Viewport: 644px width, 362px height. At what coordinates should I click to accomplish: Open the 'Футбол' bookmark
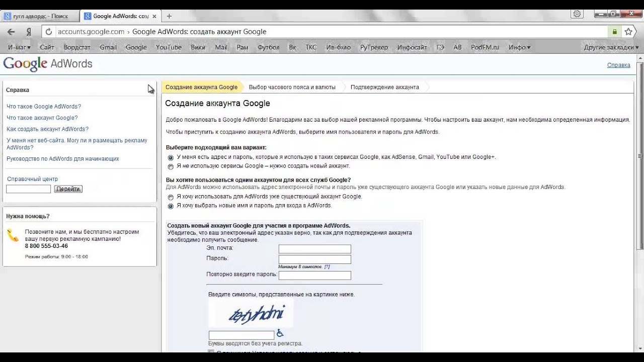pos(268,47)
